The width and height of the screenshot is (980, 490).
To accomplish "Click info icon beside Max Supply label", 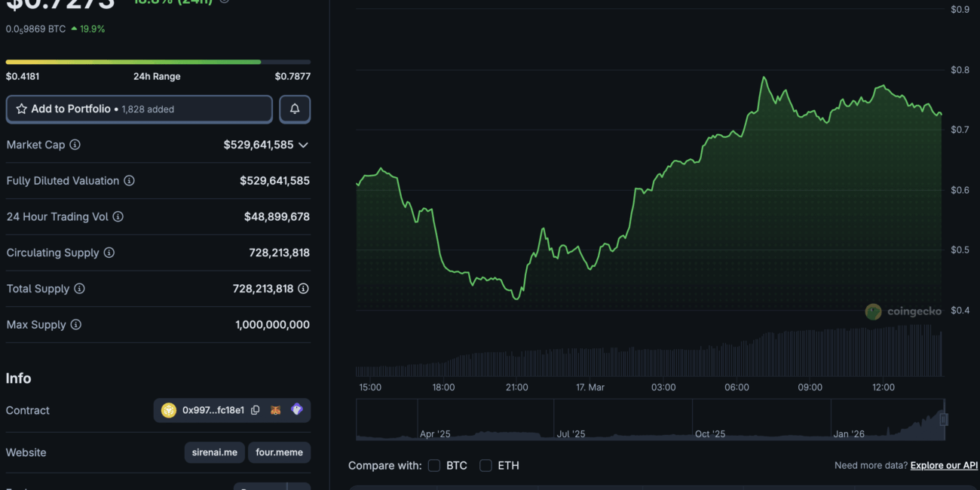I will point(76,325).
